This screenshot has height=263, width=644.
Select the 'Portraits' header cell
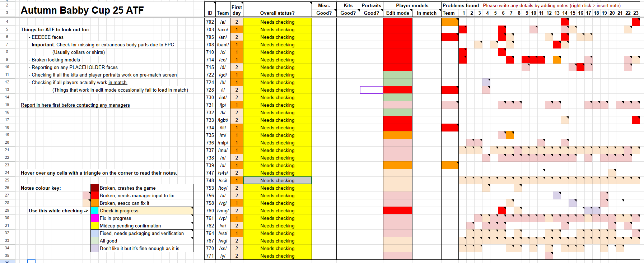point(372,5)
